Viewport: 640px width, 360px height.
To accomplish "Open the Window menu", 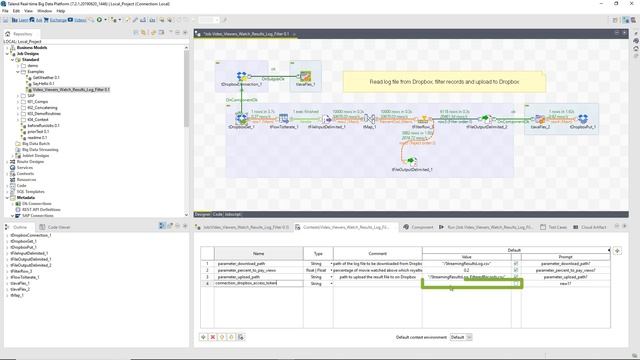I will (x=44, y=11).
